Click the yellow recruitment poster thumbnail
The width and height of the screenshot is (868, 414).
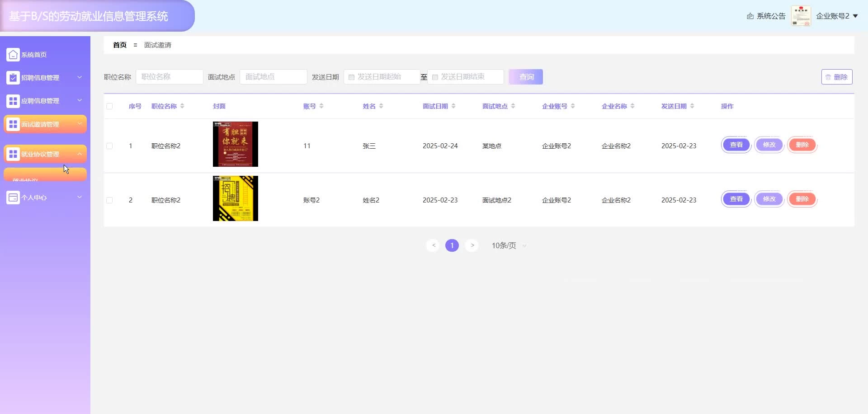[x=236, y=198]
